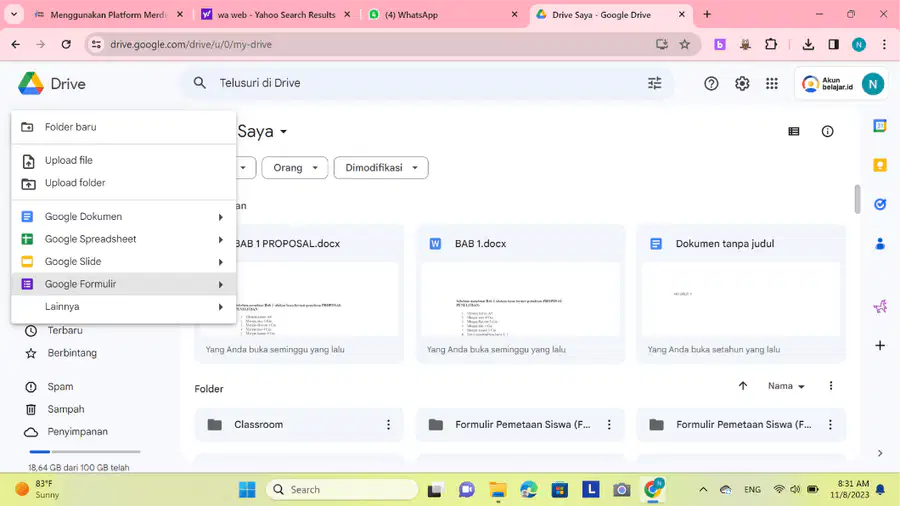The image size is (900, 506).
Task: Open Chrome side panel icon
Action: [833, 44]
